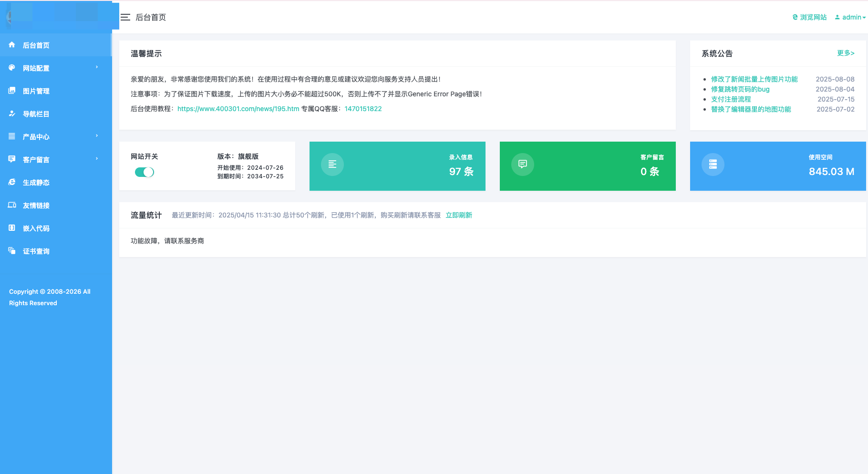Expand the 网站配置 submenu arrow

click(x=97, y=67)
